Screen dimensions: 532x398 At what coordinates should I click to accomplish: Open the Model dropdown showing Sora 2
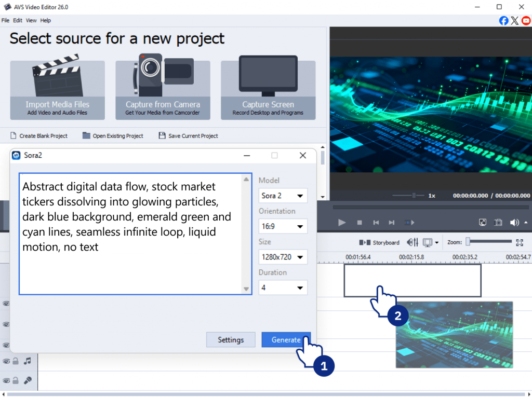pos(283,196)
